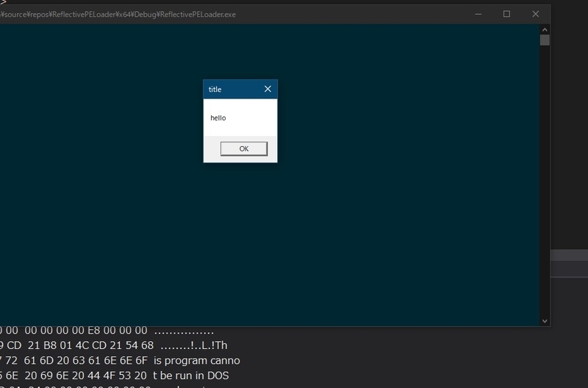This screenshot has height=388, width=588.
Task: Click hex row '20 69 6E 20 44 4F 53 20'
Action: (x=86, y=376)
